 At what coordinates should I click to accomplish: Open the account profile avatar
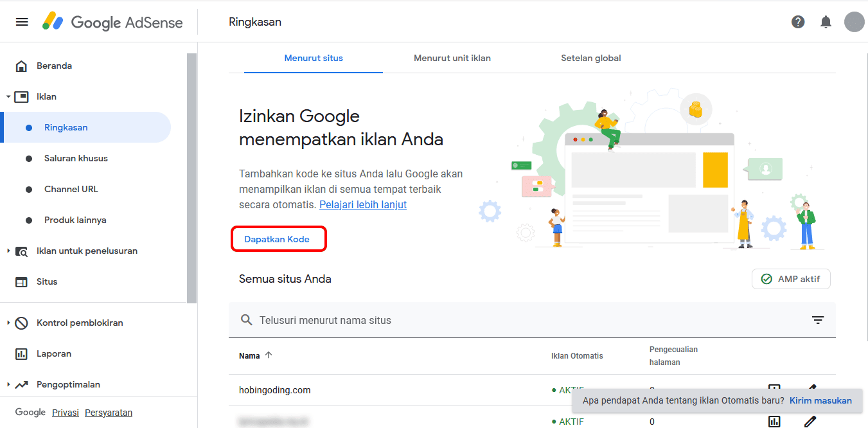pos(854,22)
